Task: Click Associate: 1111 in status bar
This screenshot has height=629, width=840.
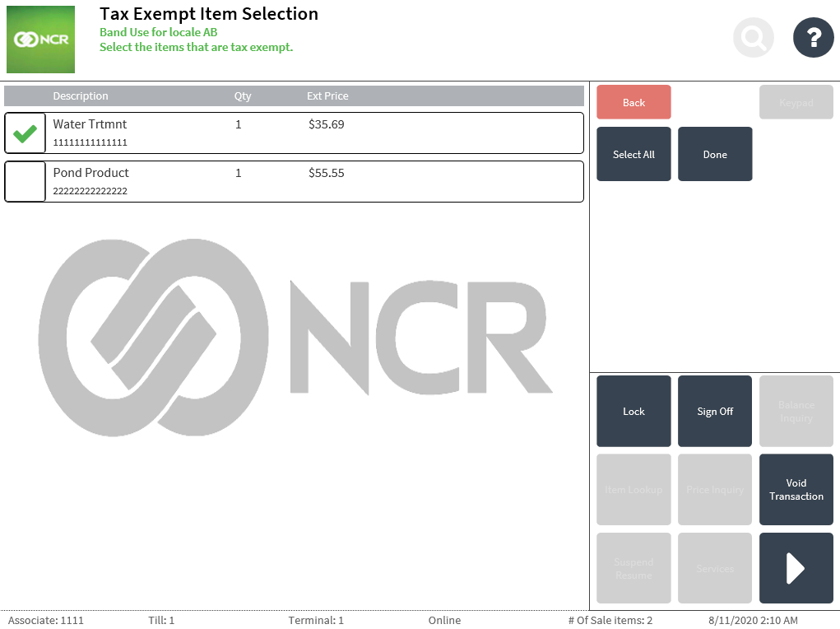Action: click(45, 621)
